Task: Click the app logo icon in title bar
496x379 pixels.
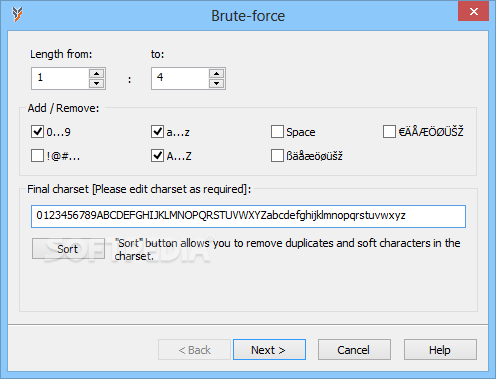Action: [x=17, y=14]
